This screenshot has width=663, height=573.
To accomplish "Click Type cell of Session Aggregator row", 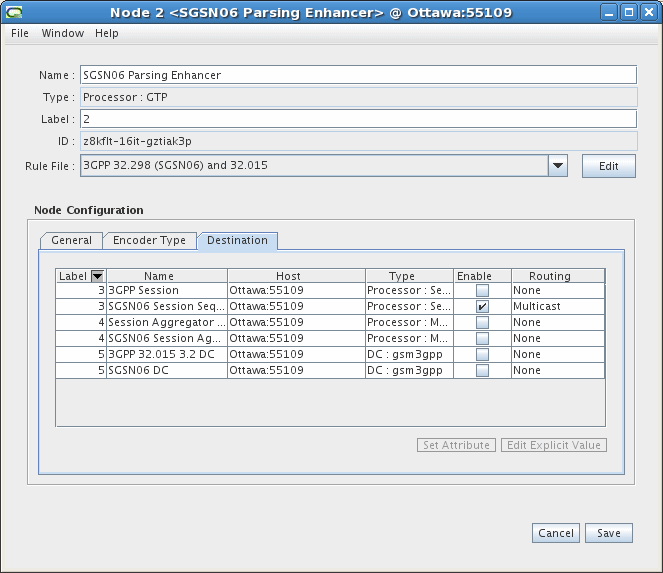I will 409,323.
